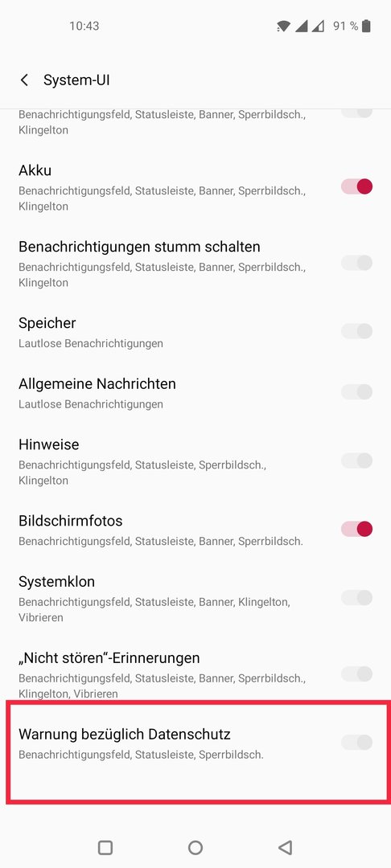Disable the Akku notifications toggle
The image size is (391, 868).
(x=356, y=187)
